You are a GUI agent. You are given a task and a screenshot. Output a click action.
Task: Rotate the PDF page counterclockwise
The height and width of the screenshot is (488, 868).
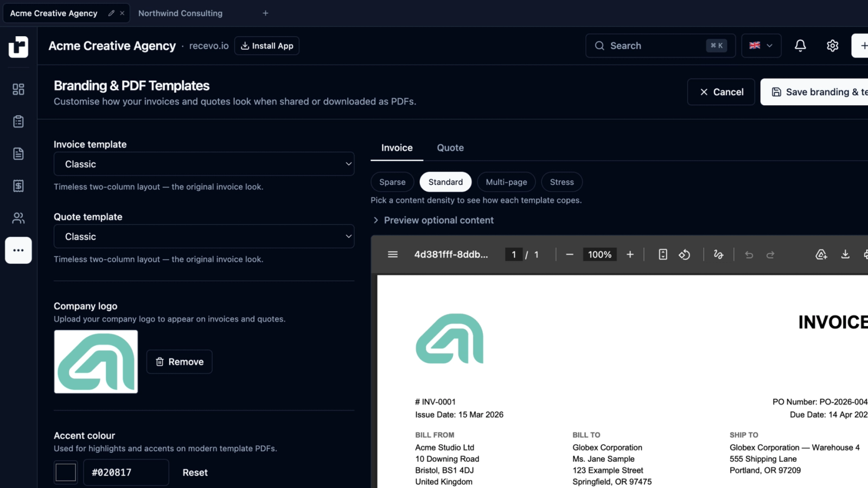coord(685,254)
